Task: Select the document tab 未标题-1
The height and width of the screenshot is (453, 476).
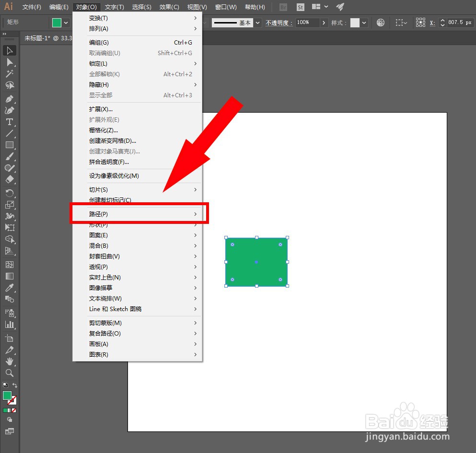Action: [48, 38]
